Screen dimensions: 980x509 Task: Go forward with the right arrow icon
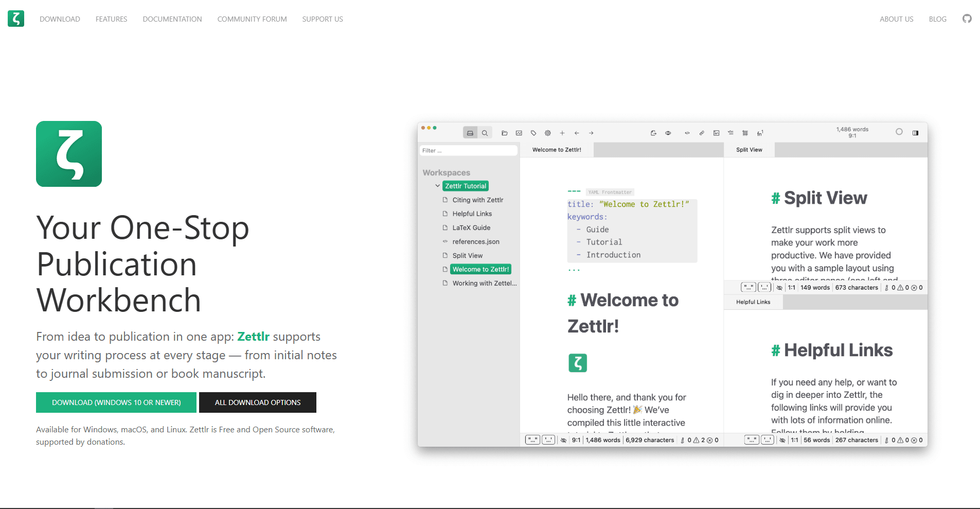591,133
